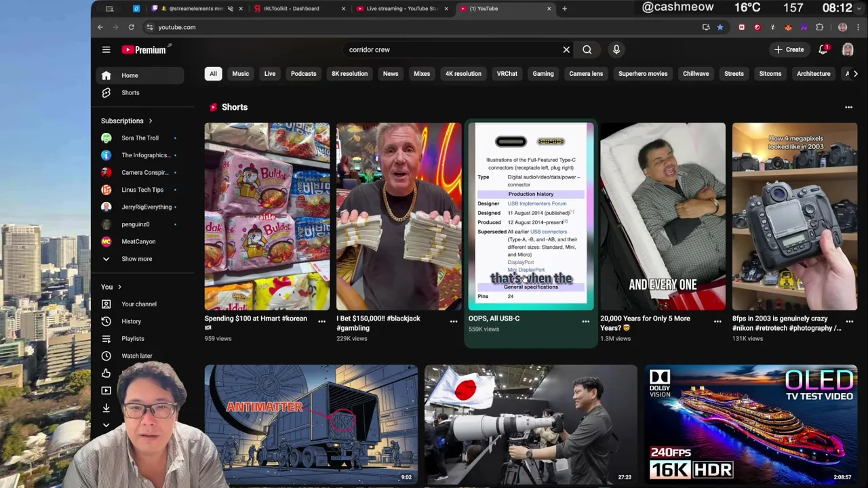The height and width of the screenshot is (488, 868).
Task: Select the Mixes filter chip
Action: point(422,74)
